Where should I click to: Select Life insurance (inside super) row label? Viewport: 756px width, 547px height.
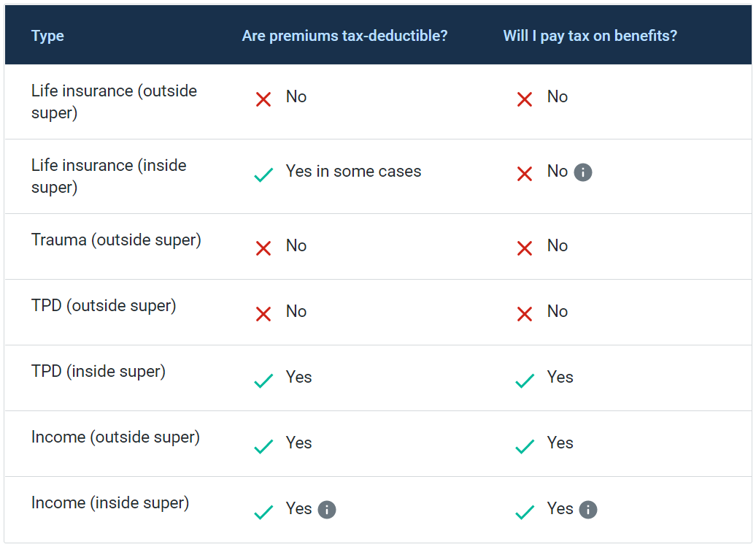[109, 176]
